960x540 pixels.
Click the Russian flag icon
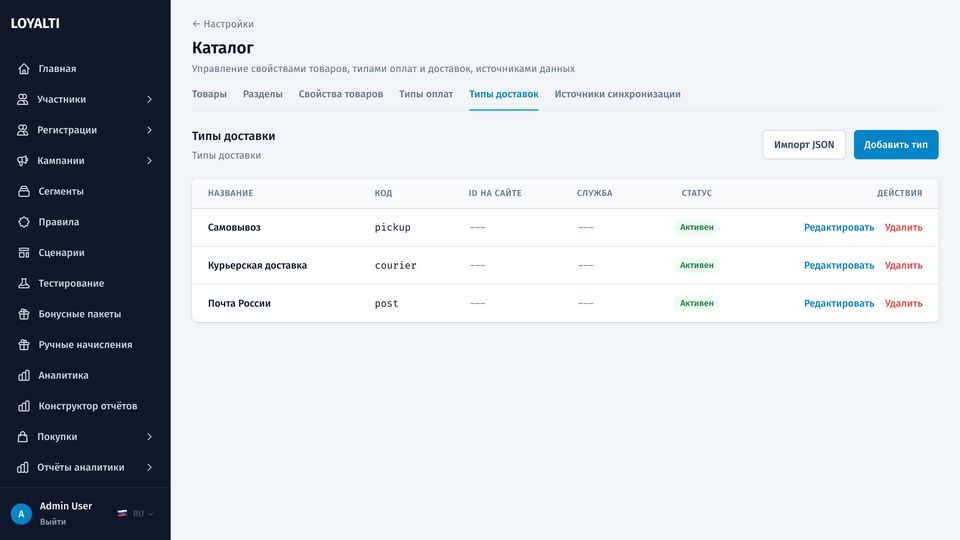coord(122,514)
